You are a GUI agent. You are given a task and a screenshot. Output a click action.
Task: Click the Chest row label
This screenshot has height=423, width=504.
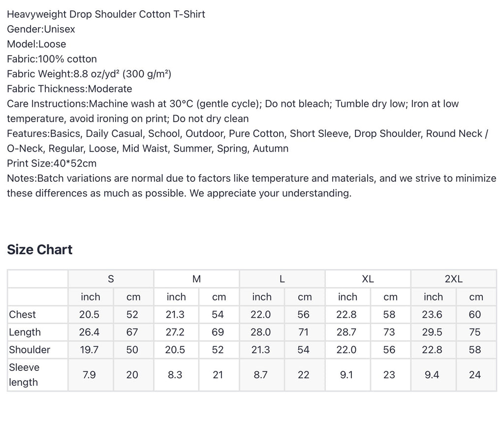click(x=37, y=314)
